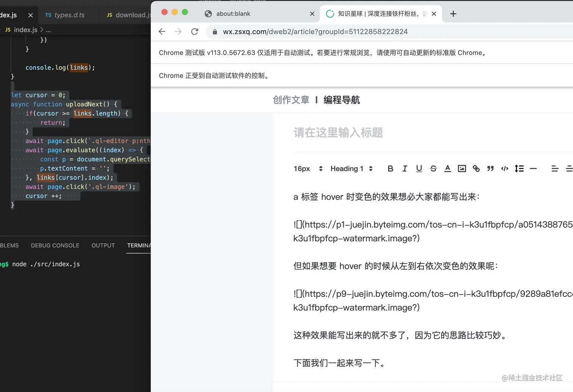The height and width of the screenshot is (392, 573).
Task: Open download.js tab in VS Code
Action: tap(129, 15)
